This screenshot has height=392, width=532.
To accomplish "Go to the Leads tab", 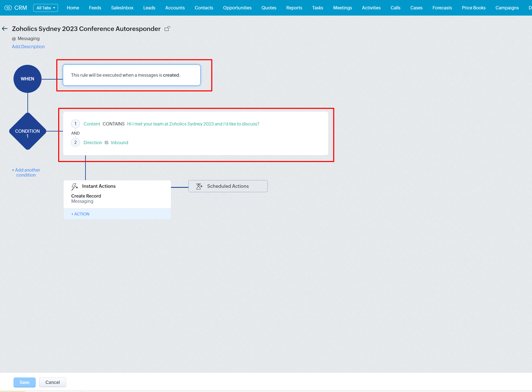I will tap(149, 8).
